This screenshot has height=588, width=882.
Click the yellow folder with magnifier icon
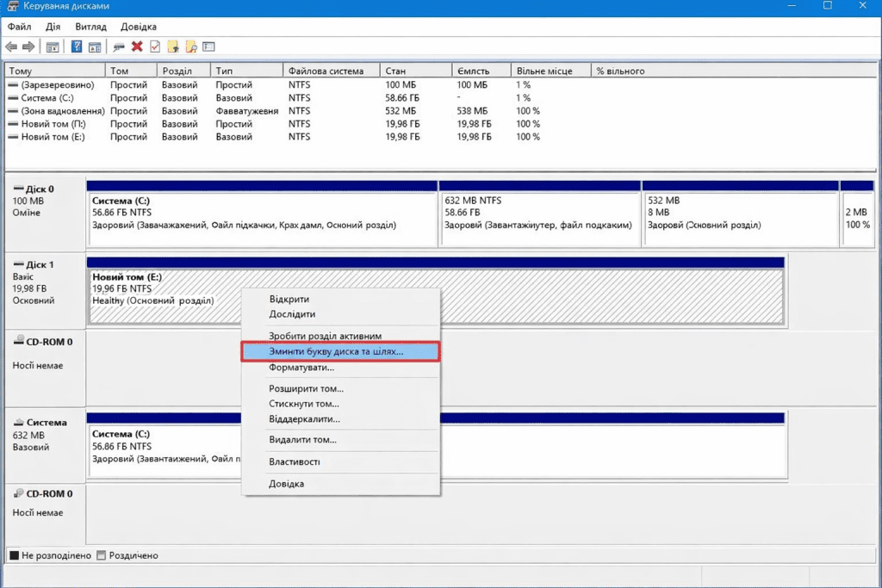[x=191, y=46]
